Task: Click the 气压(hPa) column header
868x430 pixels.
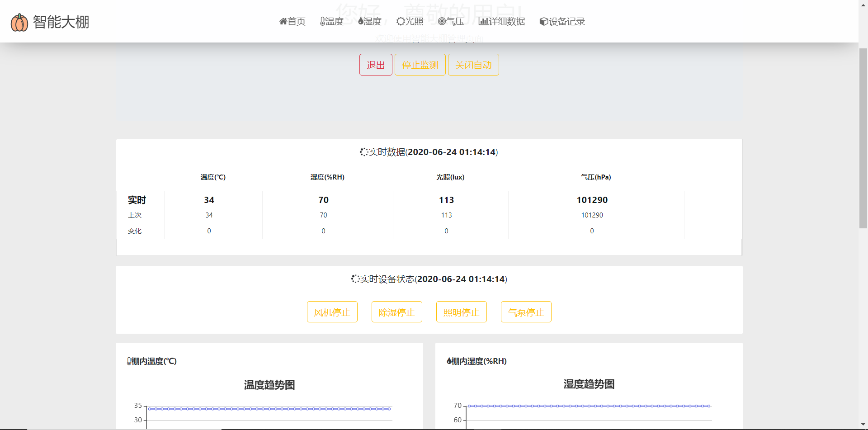Action: [596, 177]
